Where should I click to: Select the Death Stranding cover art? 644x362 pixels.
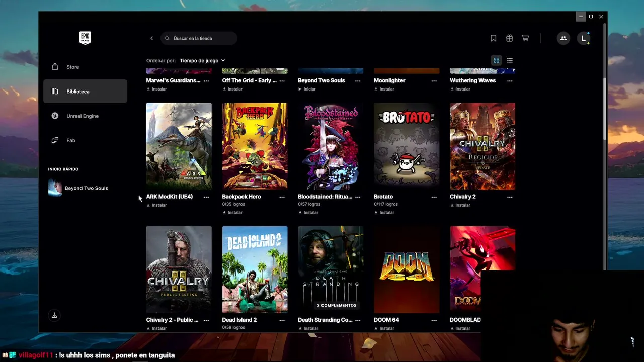coord(331,269)
